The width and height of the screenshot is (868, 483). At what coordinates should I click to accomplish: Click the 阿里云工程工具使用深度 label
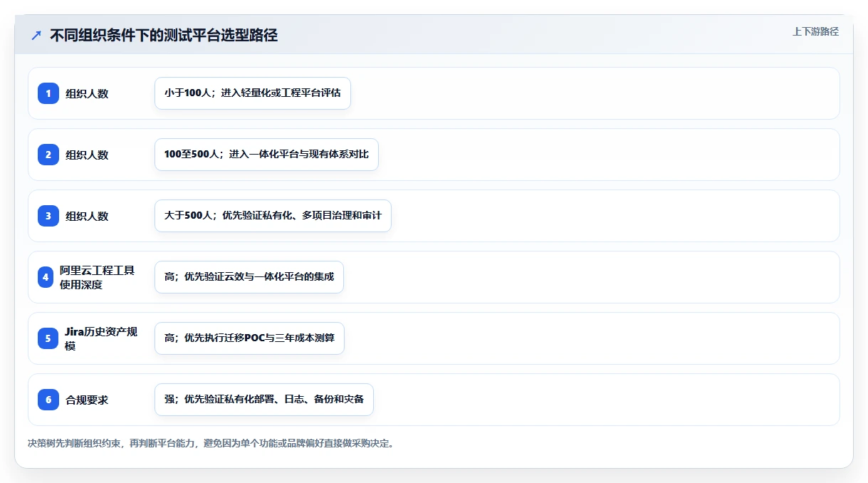click(97, 277)
